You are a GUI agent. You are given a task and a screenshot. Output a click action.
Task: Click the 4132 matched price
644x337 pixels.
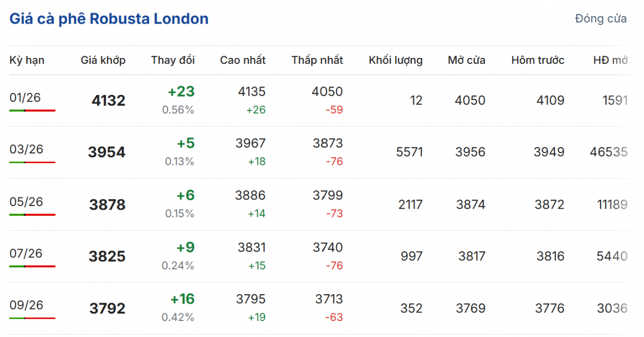(x=108, y=101)
